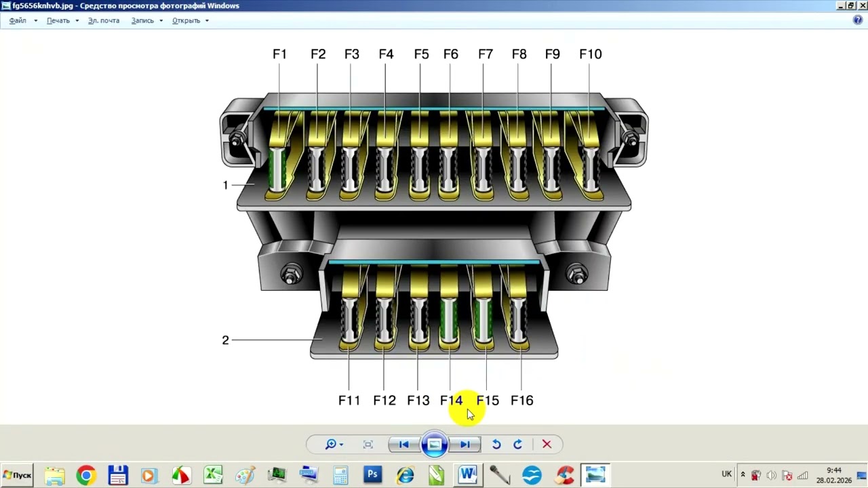Launch Google Chrome from taskbar
Screen dimensions: 868x488
pos(86,475)
